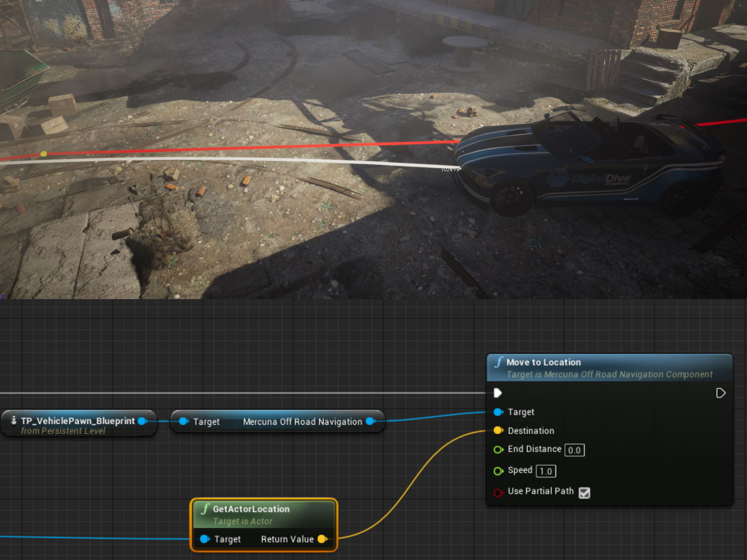
Task: Click the Return Value pin on GetActorLocation
Action: [x=322, y=539]
